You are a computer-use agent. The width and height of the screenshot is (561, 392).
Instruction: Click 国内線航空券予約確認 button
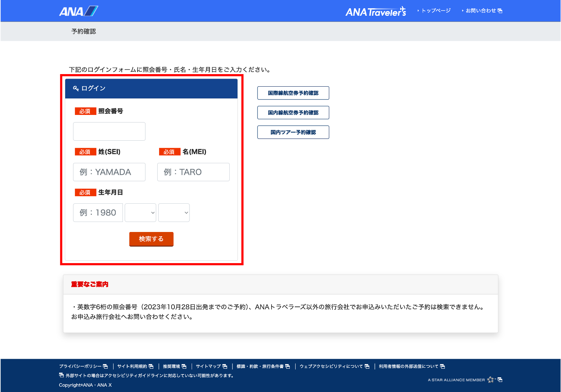pyautogui.click(x=293, y=113)
